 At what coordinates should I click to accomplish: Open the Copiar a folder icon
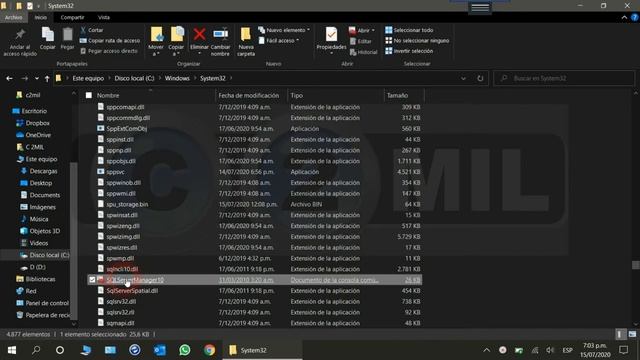pos(177,34)
